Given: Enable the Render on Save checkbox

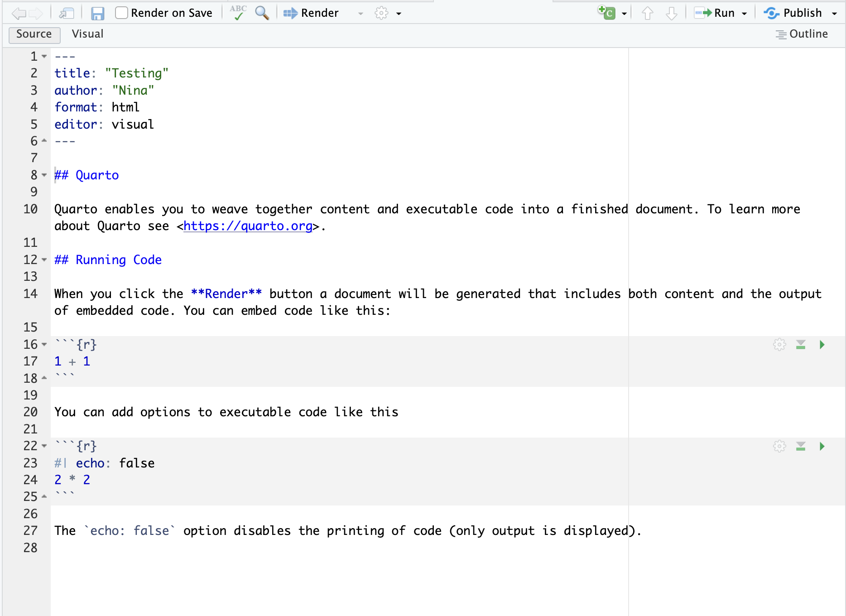Looking at the screenshot, I should pos(121,13).
